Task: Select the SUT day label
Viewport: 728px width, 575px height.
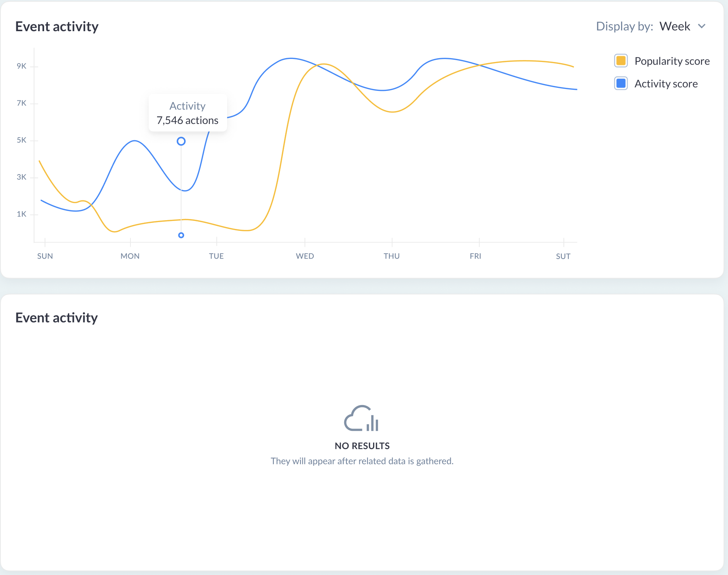Action: click(563, 256)
